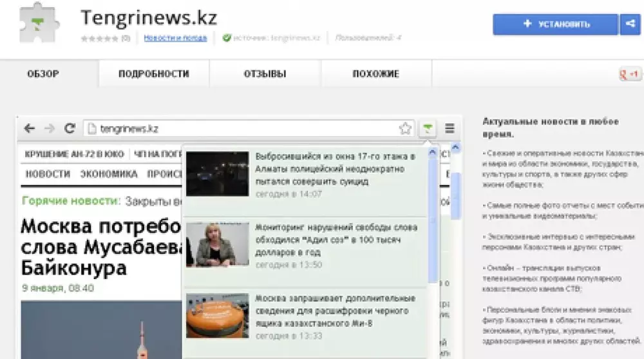The height and width of the screenshot is (359, 644).
Task: Click the Google +1 button
Action: pos(629,74)
